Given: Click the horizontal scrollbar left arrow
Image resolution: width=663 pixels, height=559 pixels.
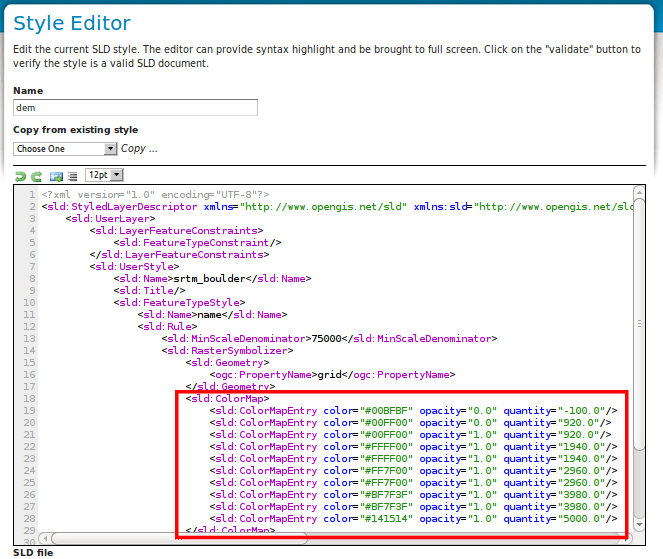Looking at the screenshot, I should [45, 539].
